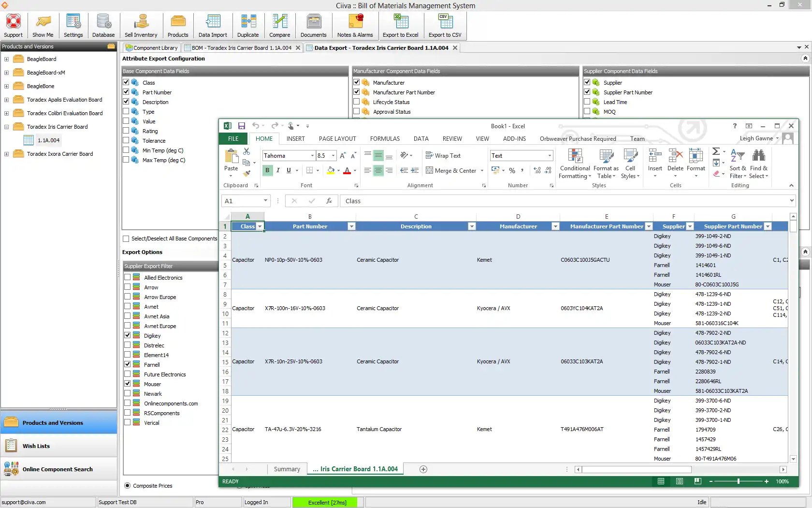This screenshot has width=812, height=508.
Task: Click the Excel zoom slider handle
Action: click(x=738, y=481)
